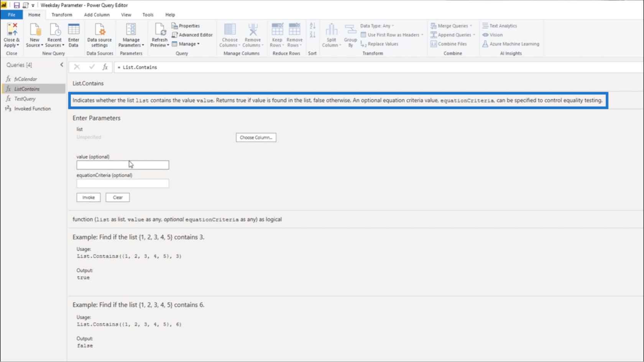
Task: Click Use First Row as Headers
Action: (392, 35)
